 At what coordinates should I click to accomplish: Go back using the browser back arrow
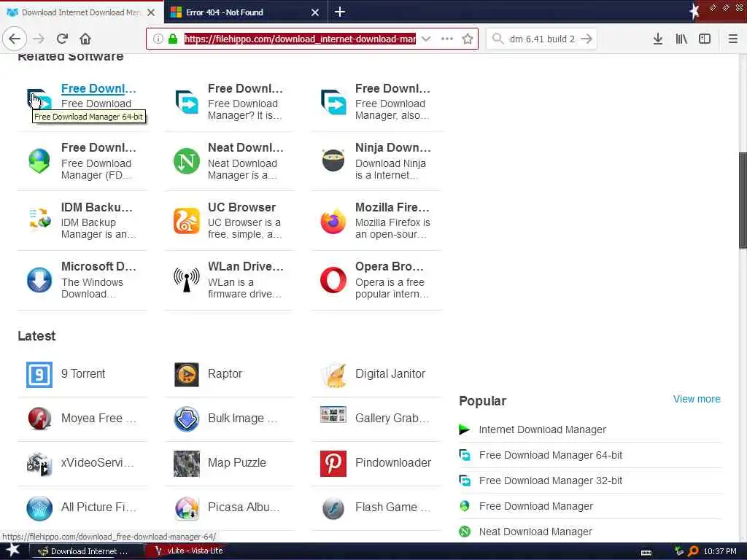(15, 39)
